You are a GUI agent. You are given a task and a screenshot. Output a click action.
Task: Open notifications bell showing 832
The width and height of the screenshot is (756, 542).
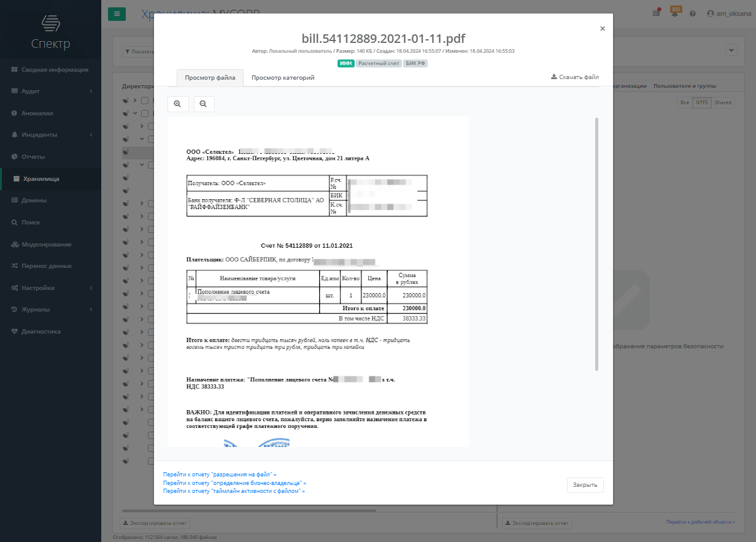[674, 13]
